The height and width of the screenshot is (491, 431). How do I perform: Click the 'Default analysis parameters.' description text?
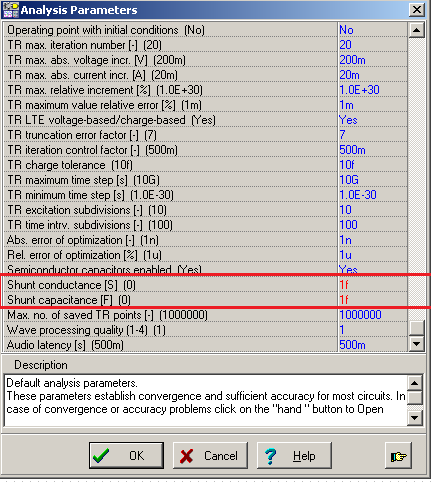[72, 383]
